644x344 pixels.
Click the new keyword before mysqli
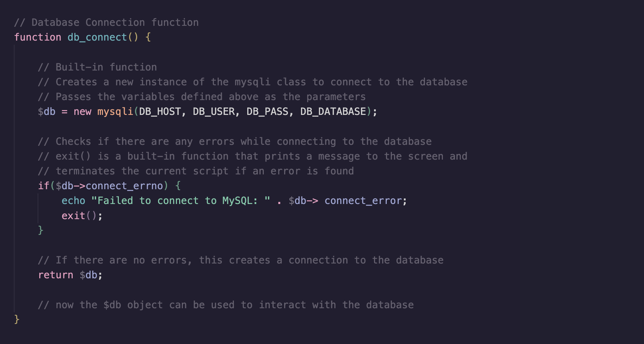click(82, 111)
